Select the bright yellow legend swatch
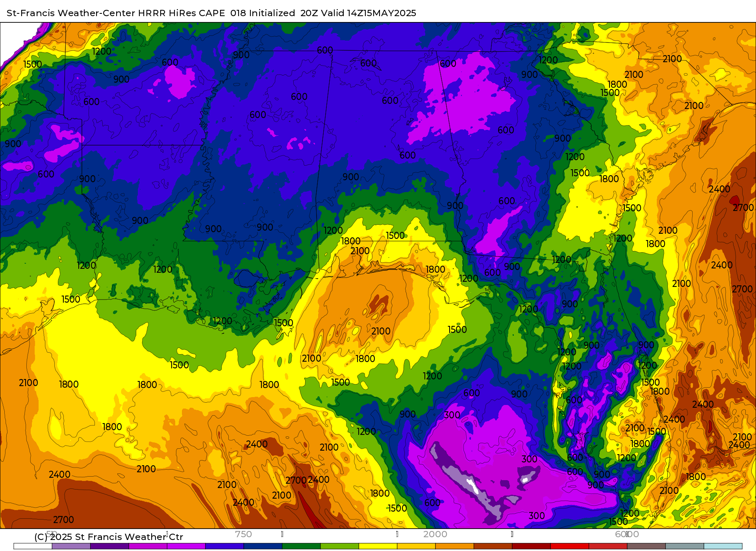The height and width of the screenshot is (551, 756). pos(378,546)
